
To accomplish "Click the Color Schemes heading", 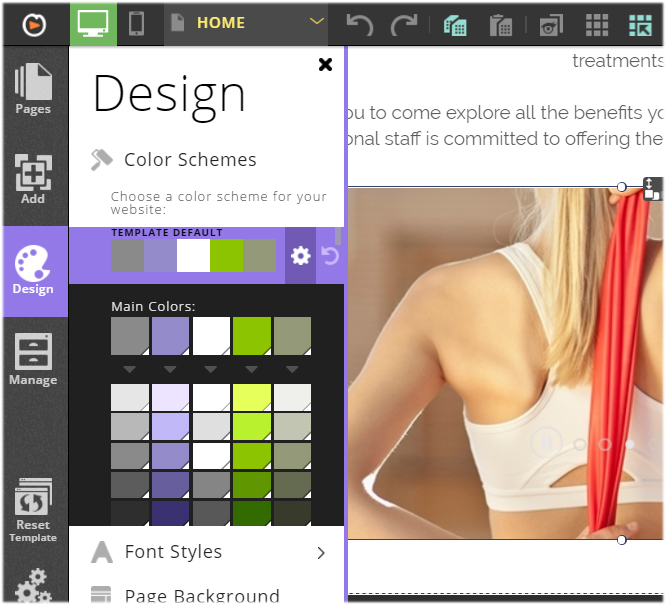I will point(190,160).
